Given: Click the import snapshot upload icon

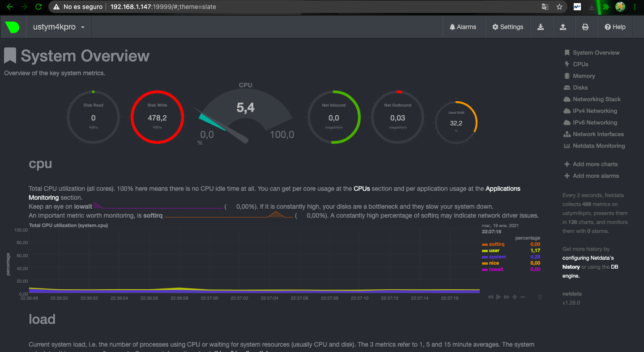Looking at the screenshot, I should tap(563, 27).
